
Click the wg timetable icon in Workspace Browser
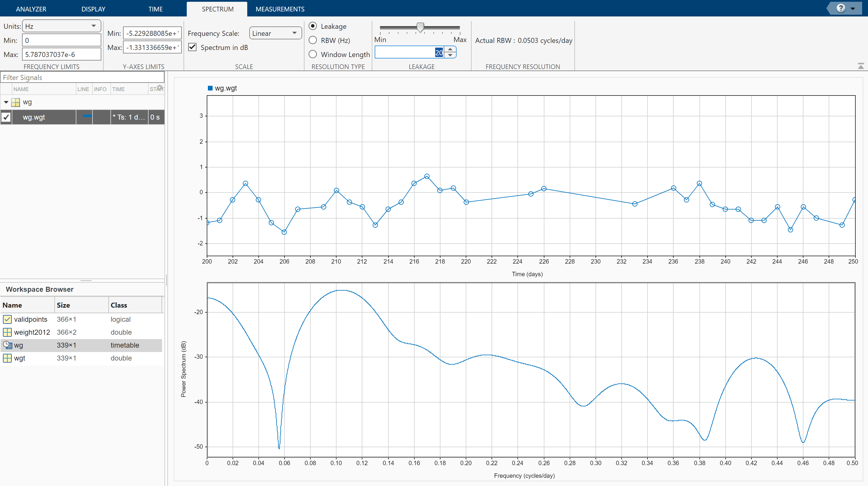pyautogui.click(x=7, y=345)
